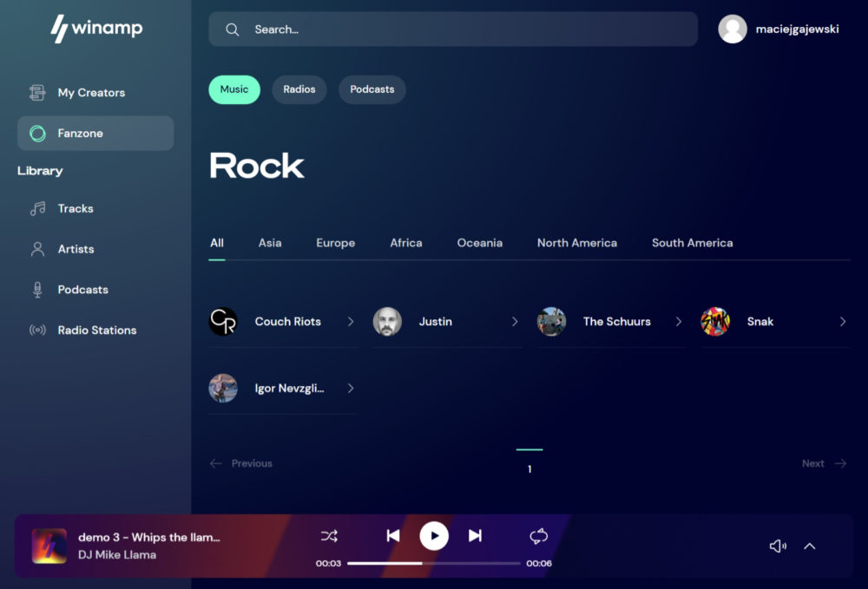Open the Tracks library label

point(76,208)
